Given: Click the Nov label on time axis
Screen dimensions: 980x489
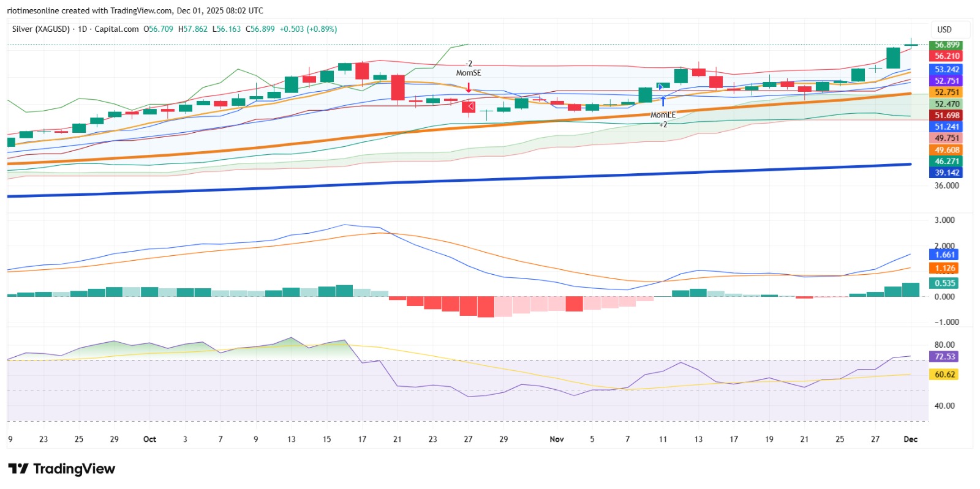Looking at the screenshot, I should point(557,439).
